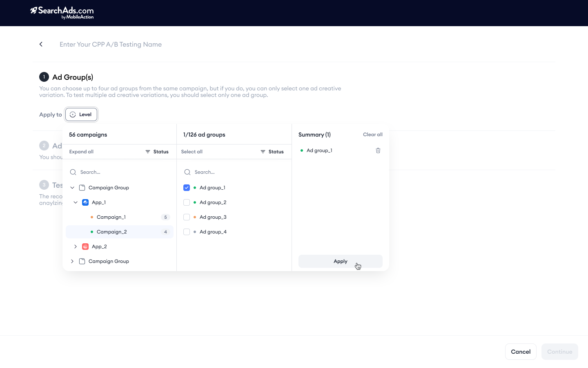The width and height of the screenshot is (588, 368).
Task: Click Select all in ad groups column
Action: click(x=192, y=151)
